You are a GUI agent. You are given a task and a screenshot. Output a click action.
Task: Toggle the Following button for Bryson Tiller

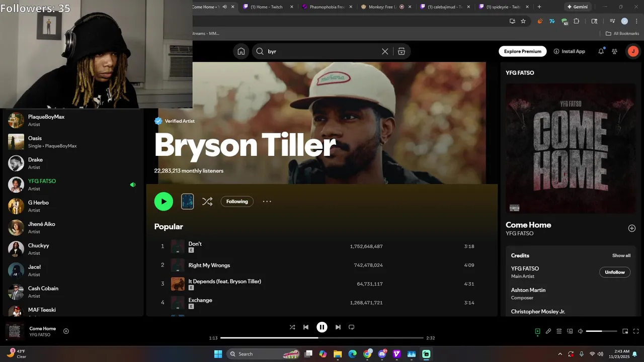(x=237, y=202)
